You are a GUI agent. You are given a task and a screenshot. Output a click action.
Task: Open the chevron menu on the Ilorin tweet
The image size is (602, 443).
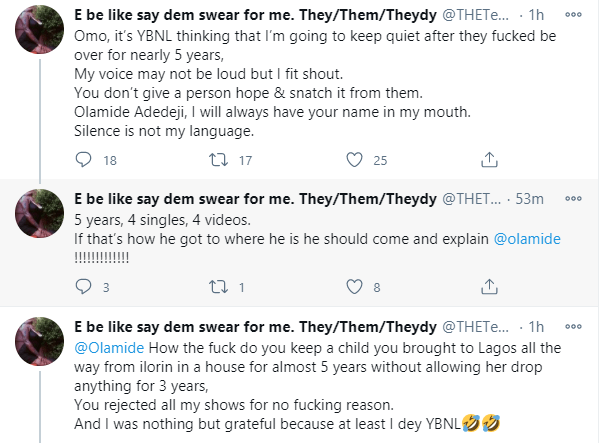pos(580,326)
